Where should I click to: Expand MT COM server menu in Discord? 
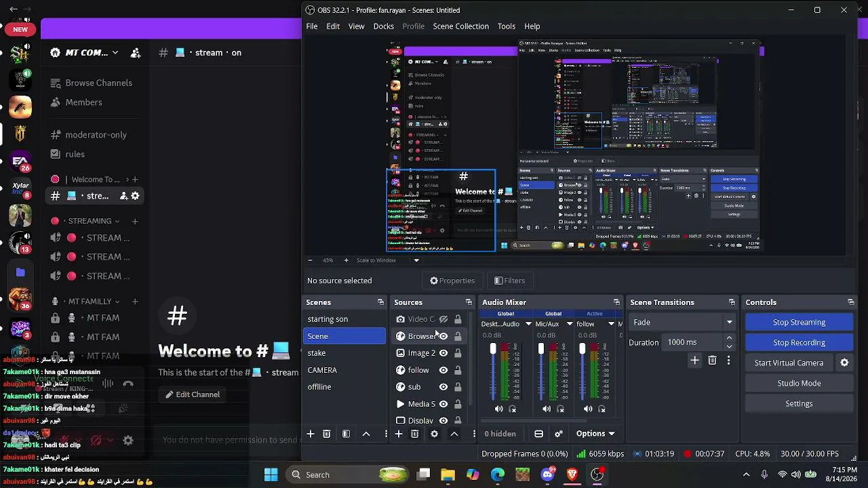coord(115,52)
